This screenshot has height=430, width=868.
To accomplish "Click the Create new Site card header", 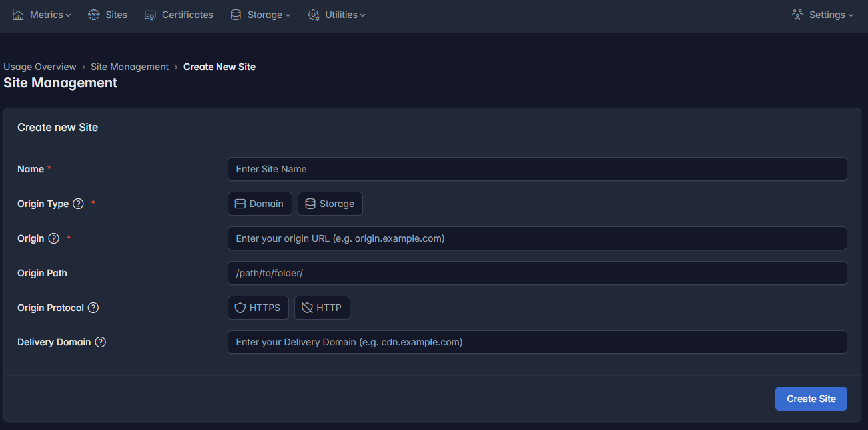I will (58, 127).
